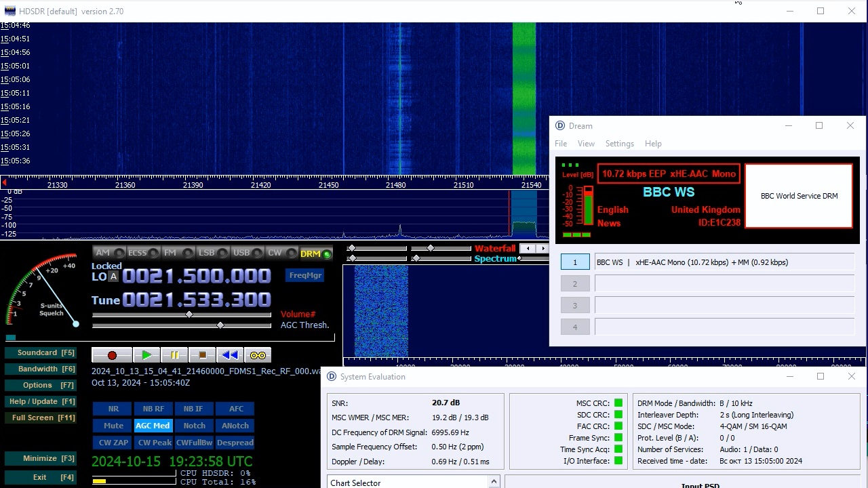Viewport: 868px width, 488px height.
Task: Select FM demodulation mode
Action: (178, 253)
